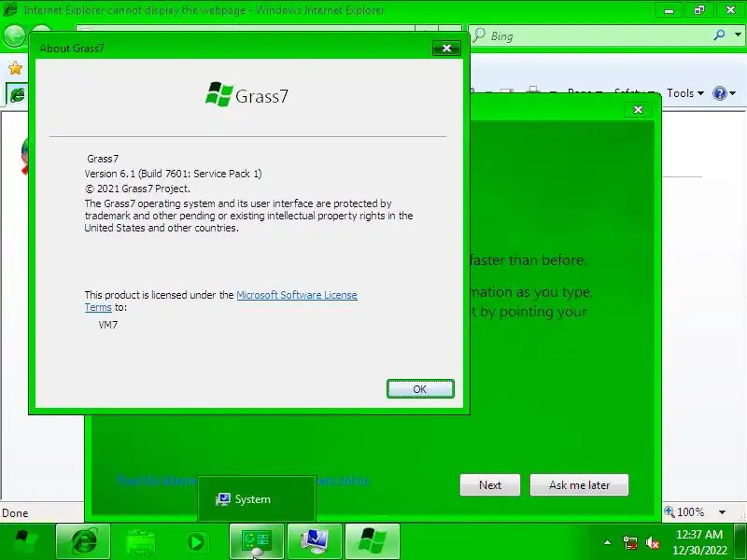This screenshot has height=560, width=747.
Task: Click the Next button in the setup dialog
Action: (489, 484)
